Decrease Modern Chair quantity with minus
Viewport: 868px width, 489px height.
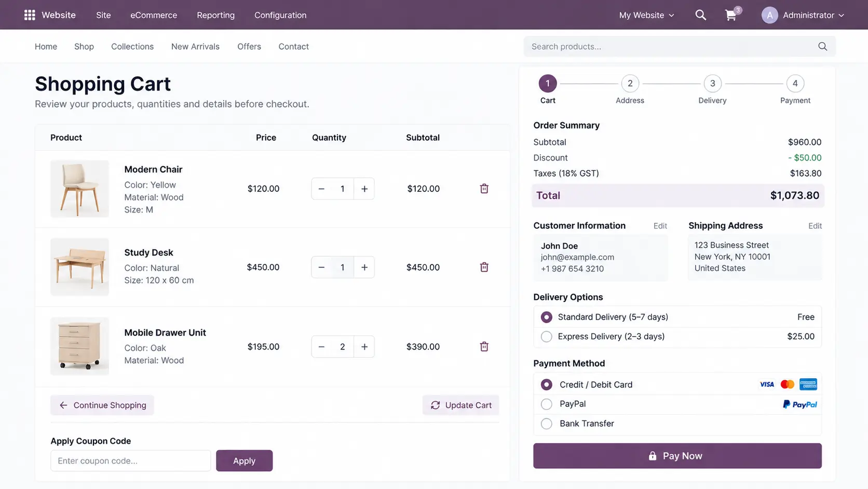[321, 189]
